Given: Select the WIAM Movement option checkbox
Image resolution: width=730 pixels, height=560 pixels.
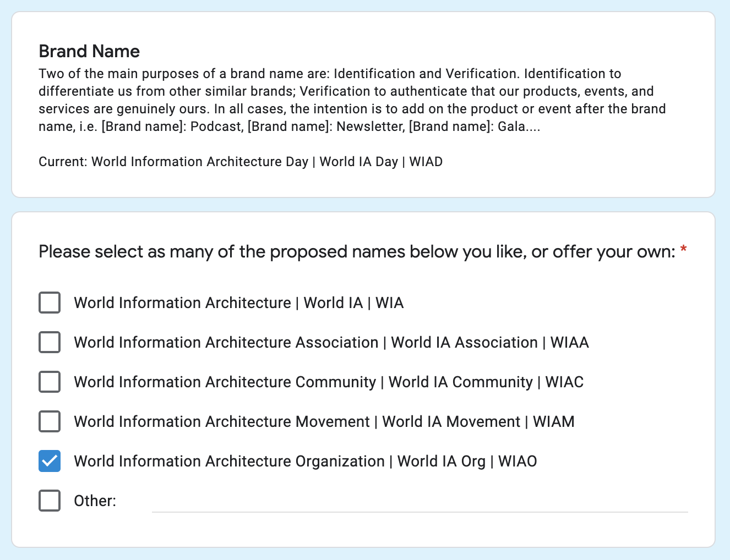Looking at the screenshot, I should (x=50, y=421).
